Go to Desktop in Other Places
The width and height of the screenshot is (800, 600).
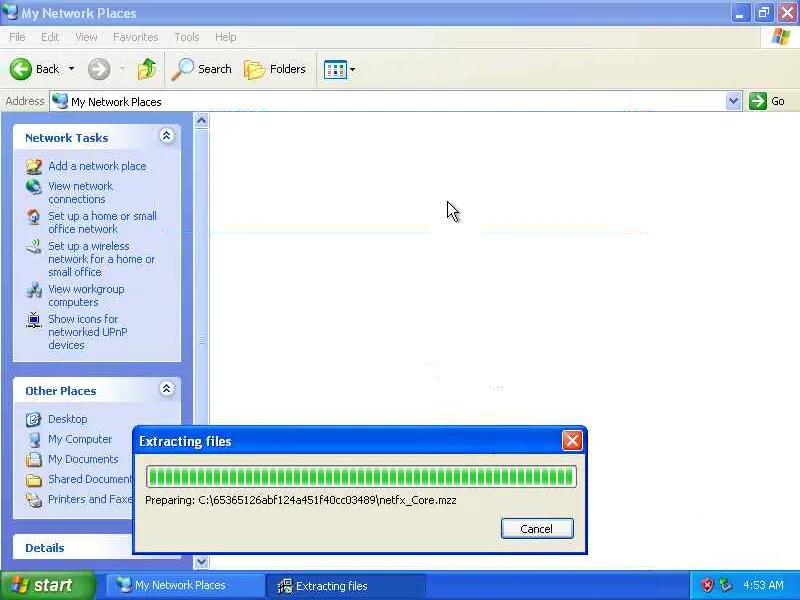point(67,419)
